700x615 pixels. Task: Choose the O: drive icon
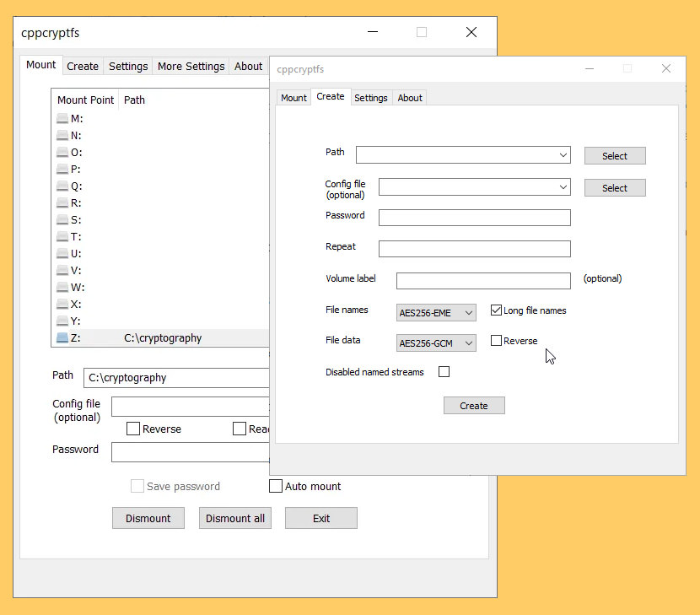(62, 153)
